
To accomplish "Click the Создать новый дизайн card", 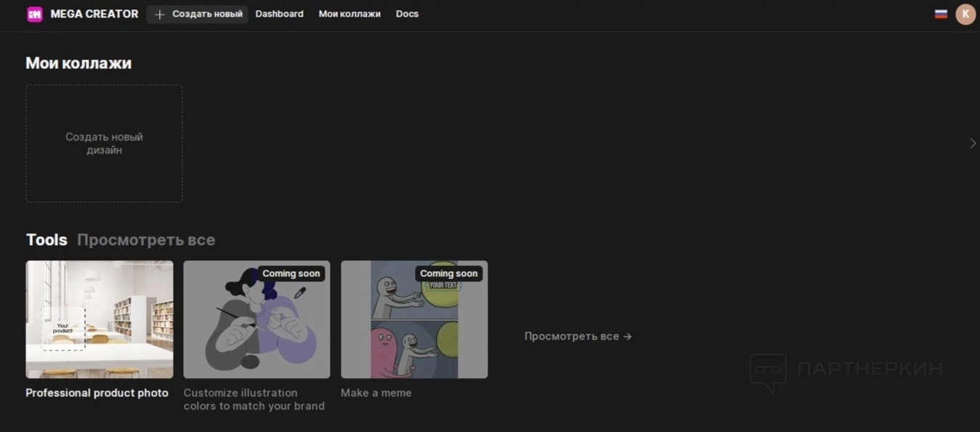I will click(x=104, y=143).
